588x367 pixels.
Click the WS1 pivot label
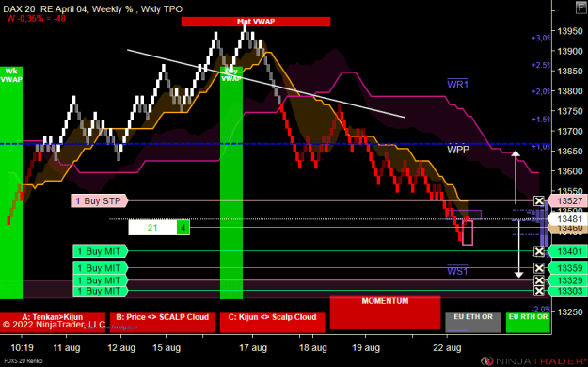pos(457,271)
